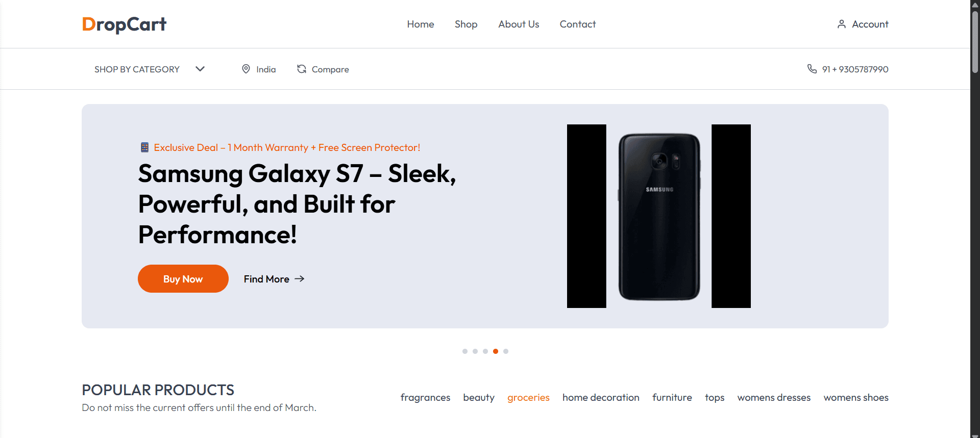The image size is (980, 438).
Task: Select the second carousel slide dot
Action: click(475, 351)
